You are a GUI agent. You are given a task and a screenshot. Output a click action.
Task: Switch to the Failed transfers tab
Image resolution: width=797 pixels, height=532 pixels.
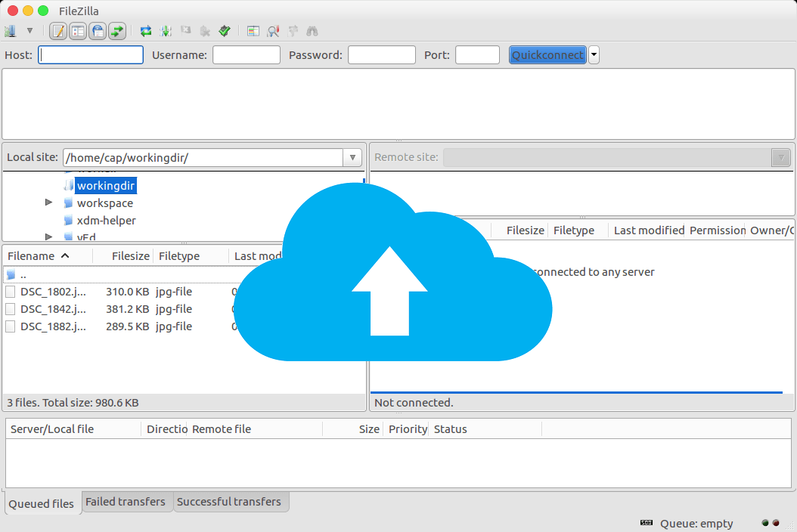point(126,501)
